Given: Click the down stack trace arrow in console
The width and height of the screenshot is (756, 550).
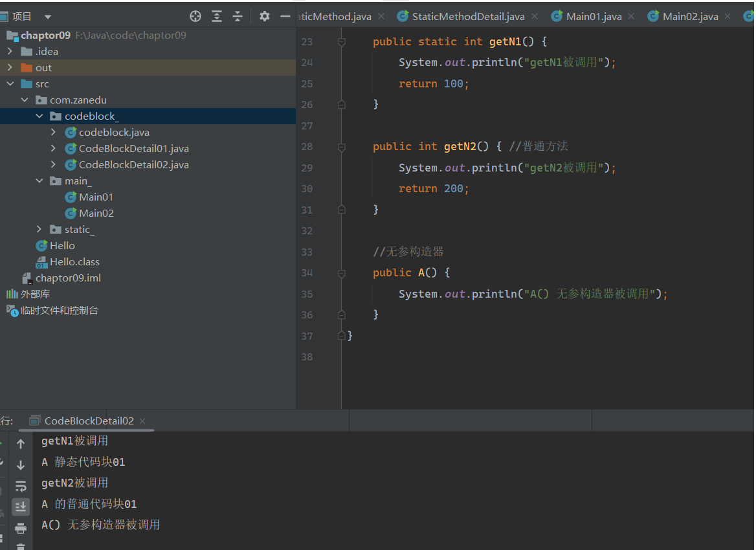Looking at the screenshot, I should coord(21,465).
